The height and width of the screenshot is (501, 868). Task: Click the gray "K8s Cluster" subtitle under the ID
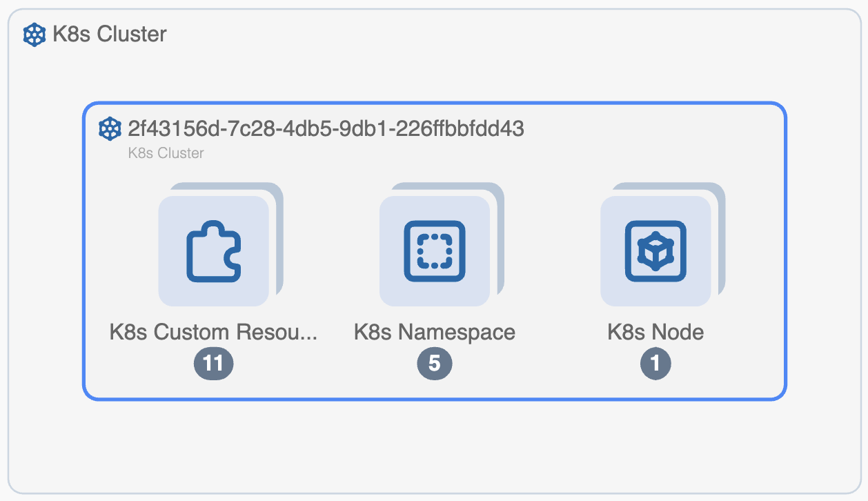click(x=166, y=153)
